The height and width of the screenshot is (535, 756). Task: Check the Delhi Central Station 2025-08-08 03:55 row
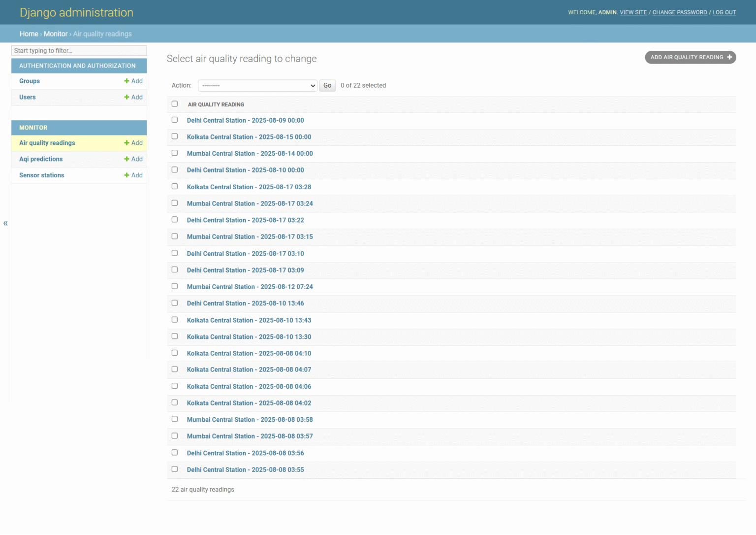[x=175, y=469]
